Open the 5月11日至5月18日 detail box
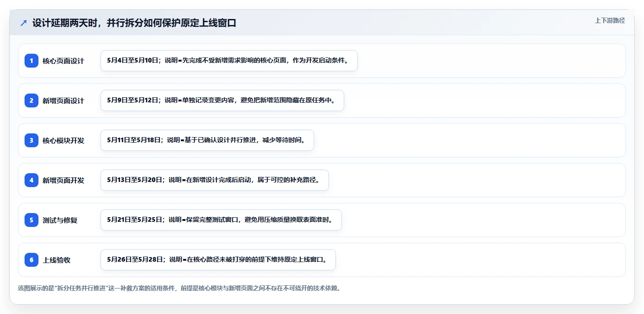The width and height of the screenshot is (644, 314). click(207, 140)
